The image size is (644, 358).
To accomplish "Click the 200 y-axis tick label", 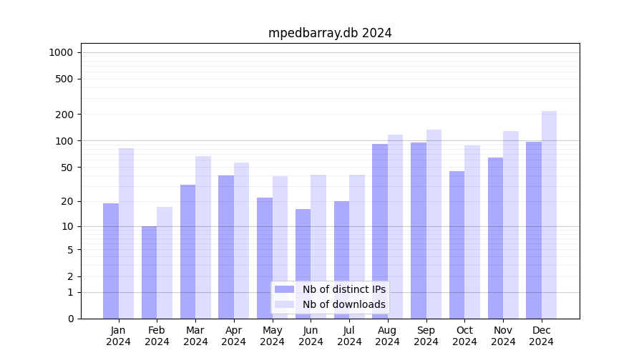I will click(x=64, y=115).
